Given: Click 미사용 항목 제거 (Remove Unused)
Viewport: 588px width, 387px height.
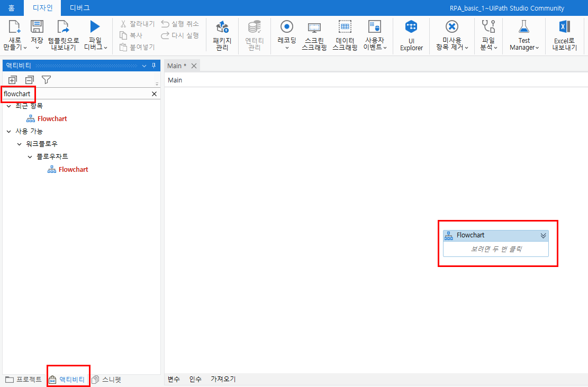Looking at the screenshot, I should 452,35.
